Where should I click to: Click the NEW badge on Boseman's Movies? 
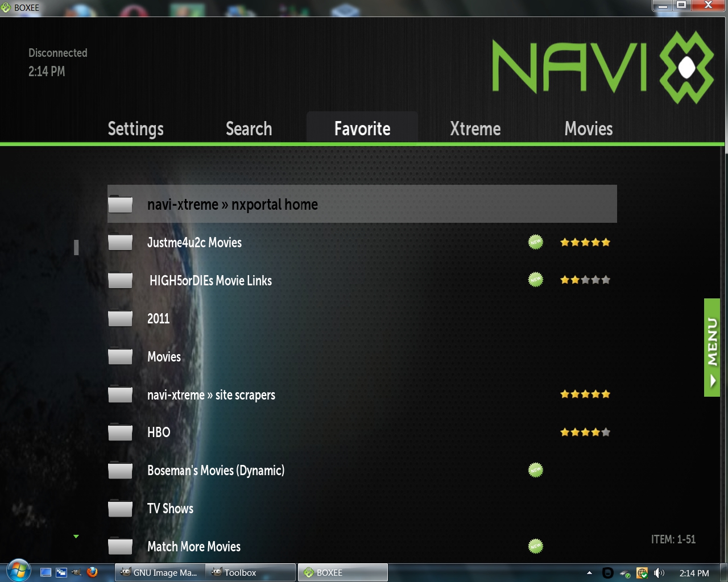click(x=535, y=470)
